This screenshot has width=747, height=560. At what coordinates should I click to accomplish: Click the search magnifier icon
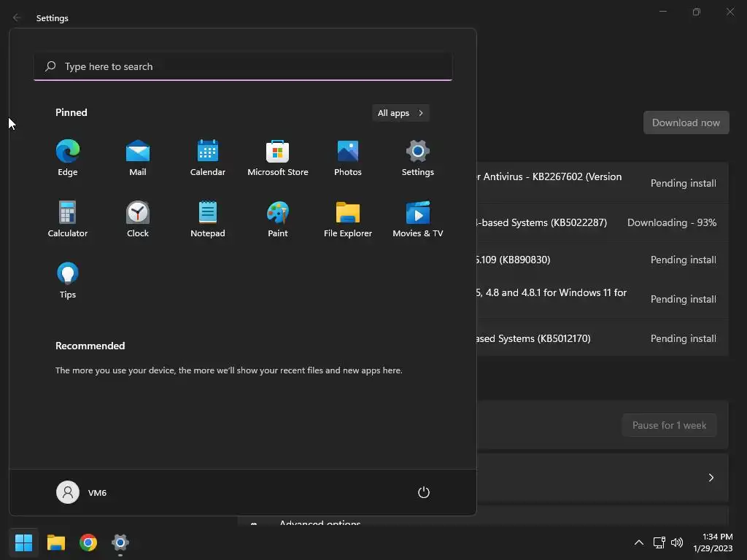(50, 66)
